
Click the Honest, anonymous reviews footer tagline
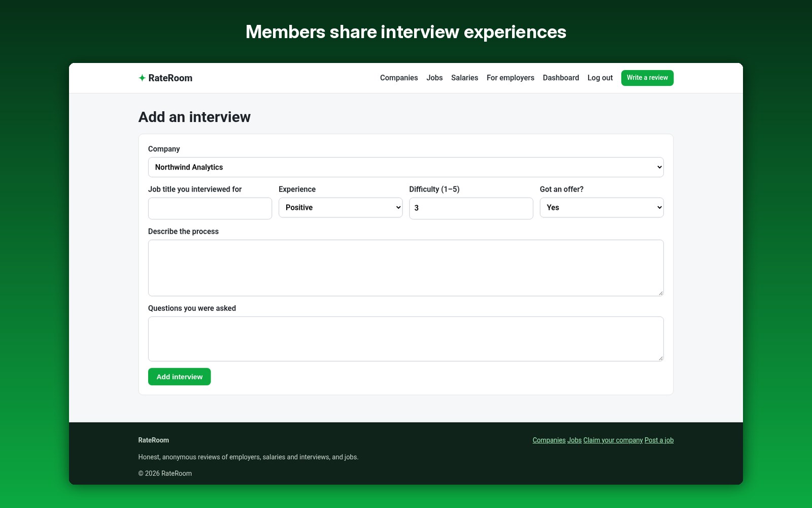coord(248,457)
